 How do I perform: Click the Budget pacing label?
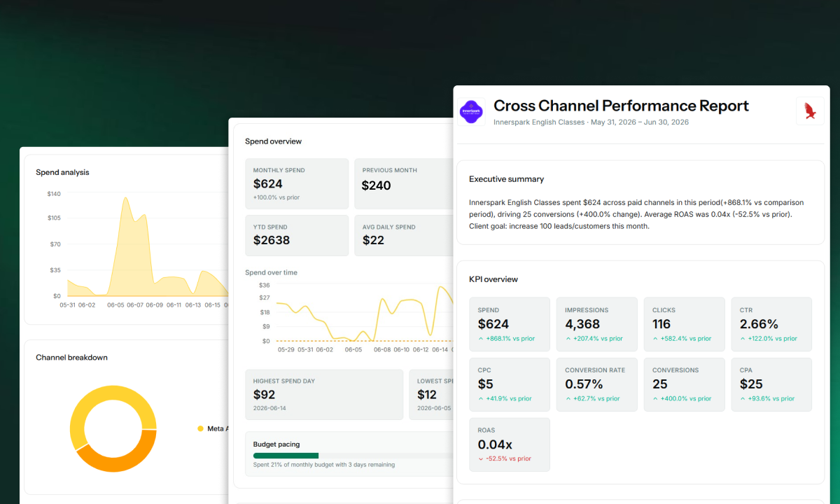(277, 444)
